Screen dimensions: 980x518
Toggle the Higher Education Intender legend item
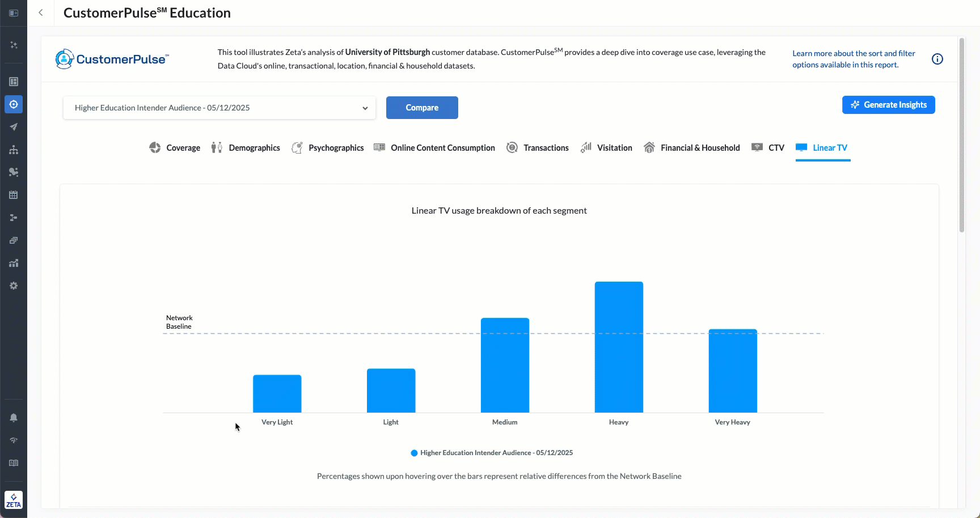[492, 453]
